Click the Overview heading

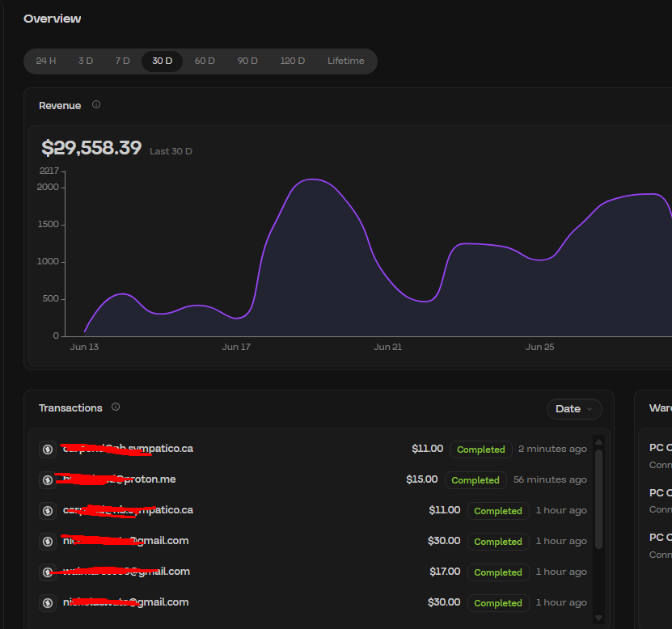[53, 19]
